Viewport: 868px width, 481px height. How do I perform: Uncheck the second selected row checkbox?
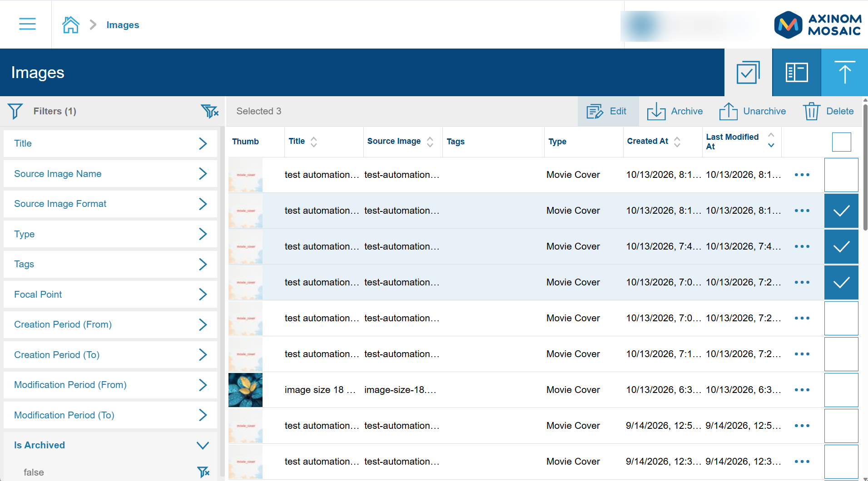(x=841, y=246)
